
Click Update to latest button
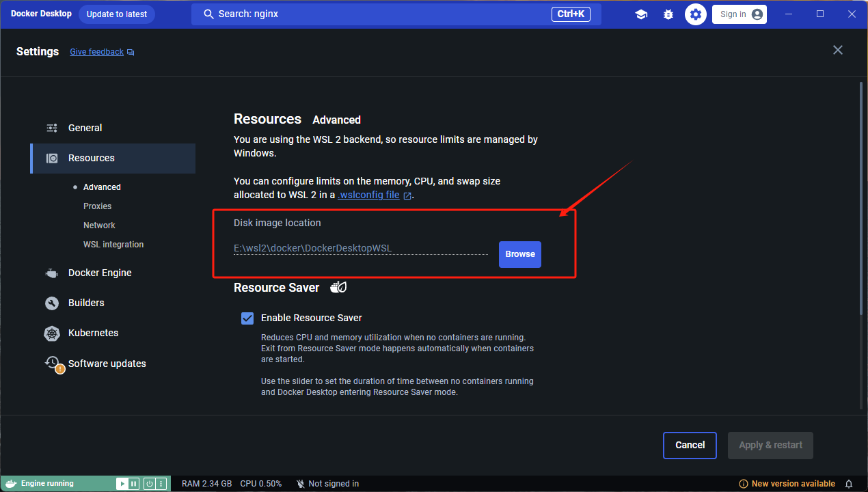(117, 14)
